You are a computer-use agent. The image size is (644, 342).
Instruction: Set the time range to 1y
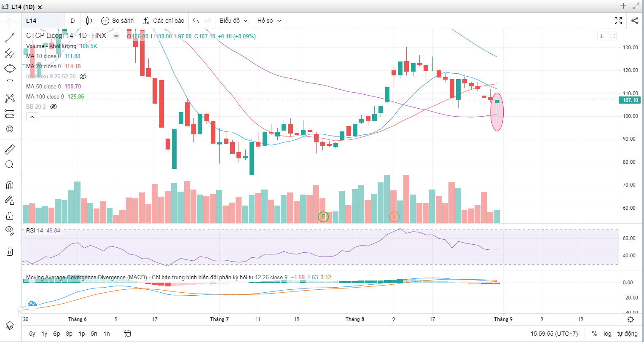coord(44,334)
